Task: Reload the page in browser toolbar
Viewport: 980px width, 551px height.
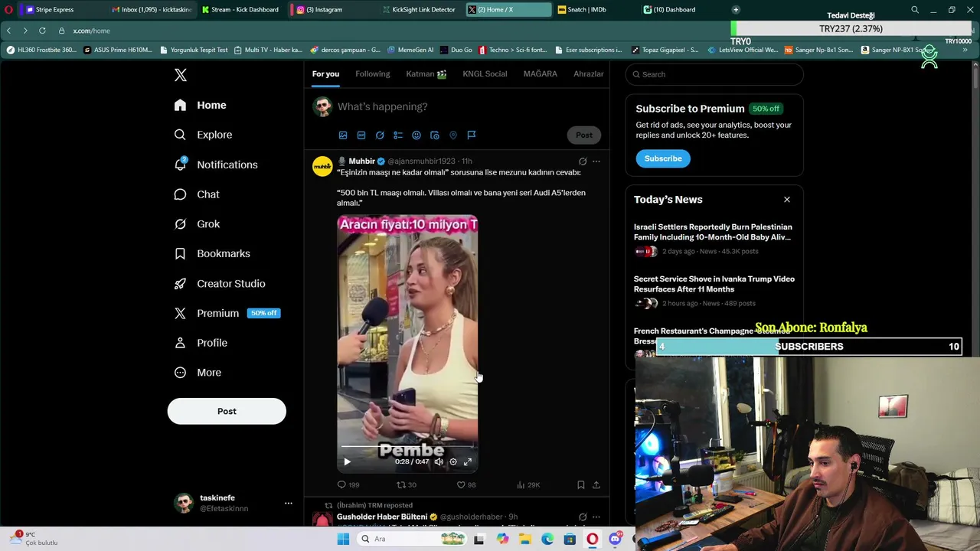Action: 42,31
